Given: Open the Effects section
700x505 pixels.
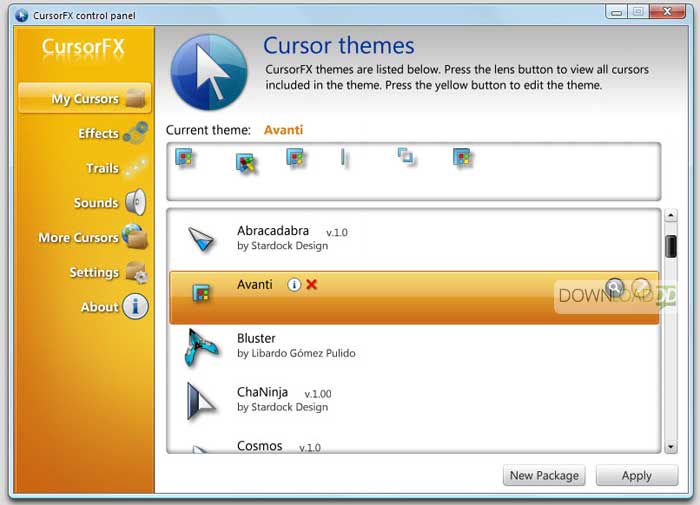Looking at the screenshot, I should [99, 133].
